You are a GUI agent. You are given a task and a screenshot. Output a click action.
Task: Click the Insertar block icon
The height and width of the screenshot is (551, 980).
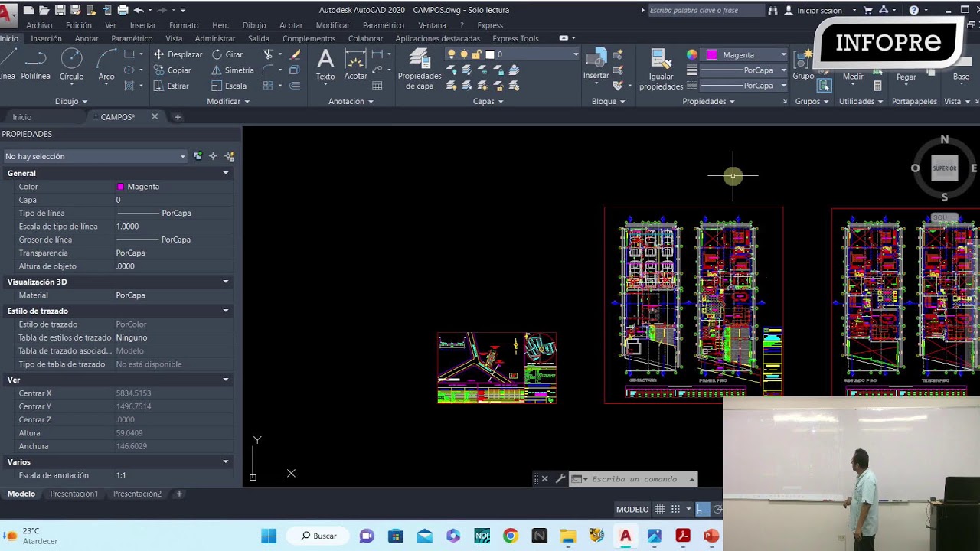coord(596,64)
